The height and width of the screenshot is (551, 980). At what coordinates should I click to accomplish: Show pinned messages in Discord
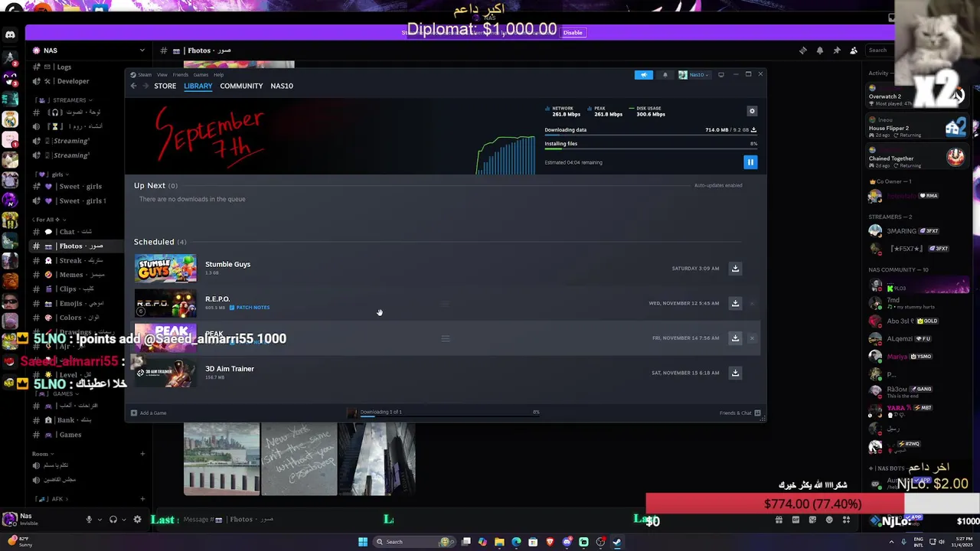coord(836,51)
